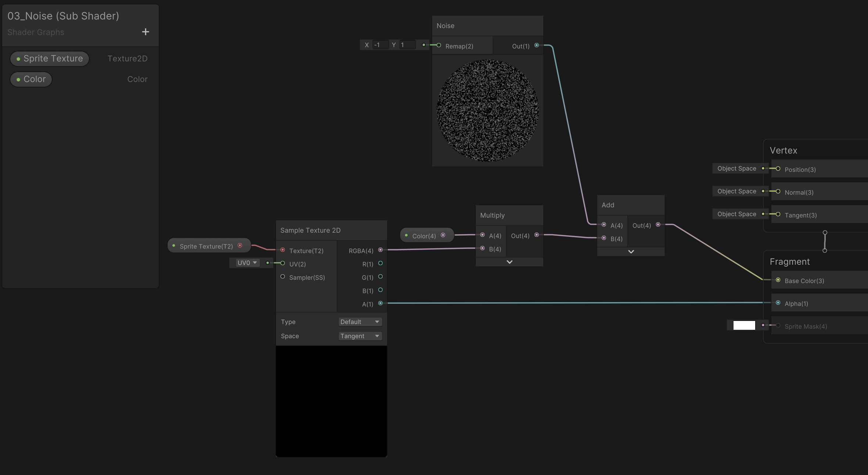Click the Sample Texture 2D RGBA(4) output port

(x=380, y=250)
